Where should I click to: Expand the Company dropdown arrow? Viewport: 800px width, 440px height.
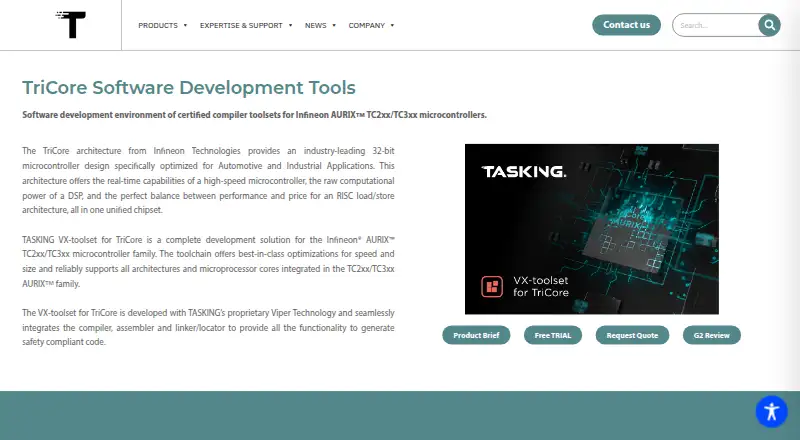pyautogui.click(x=392, y=26)
